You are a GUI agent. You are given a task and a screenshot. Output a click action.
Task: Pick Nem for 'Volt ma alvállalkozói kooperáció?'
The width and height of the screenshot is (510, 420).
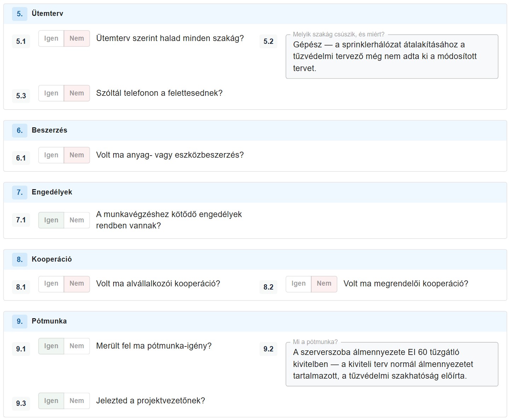click(77, 284)
